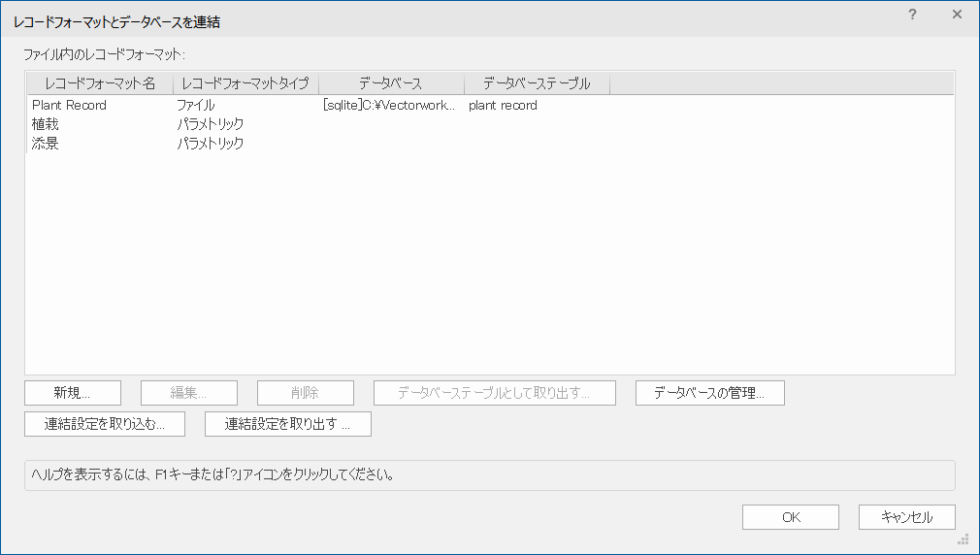Sort by レコードフォーマット名 column header
Image resolution: width=980 pixels, height=555 pixels.
pyautogui.click(x=99, y=83)
